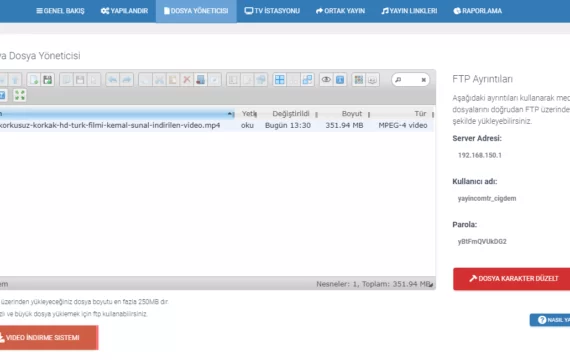Click the sort options icon
Screen dimensions: 570x360
(x=372, y=80)
